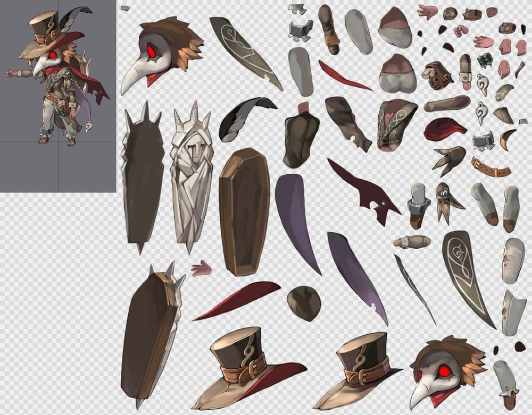This screenshot has height=415, width=532.
Task: Select the green gem brooch sprite
Action: coord(485,60)
